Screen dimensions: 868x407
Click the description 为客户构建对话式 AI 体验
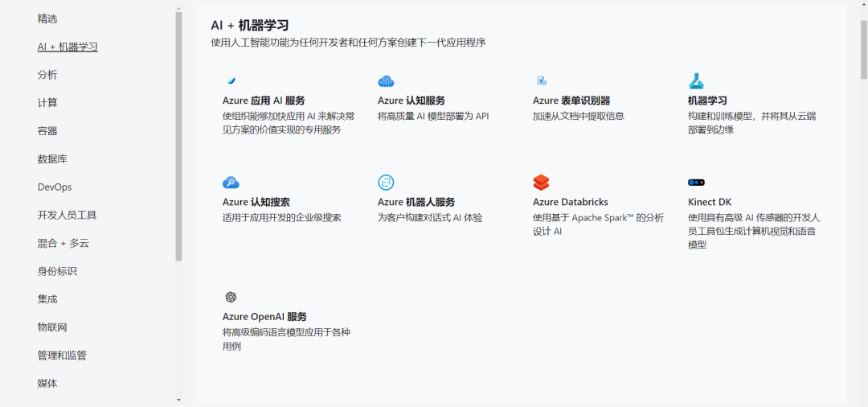click(x=430, y=217)
